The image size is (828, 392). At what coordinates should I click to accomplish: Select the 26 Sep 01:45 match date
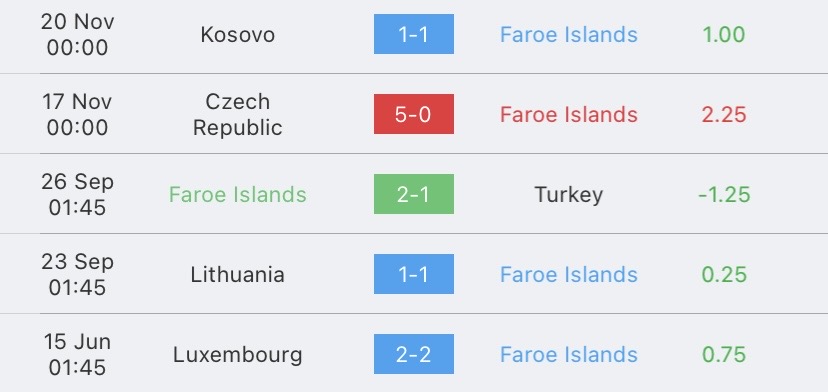(x=77, y=194)
